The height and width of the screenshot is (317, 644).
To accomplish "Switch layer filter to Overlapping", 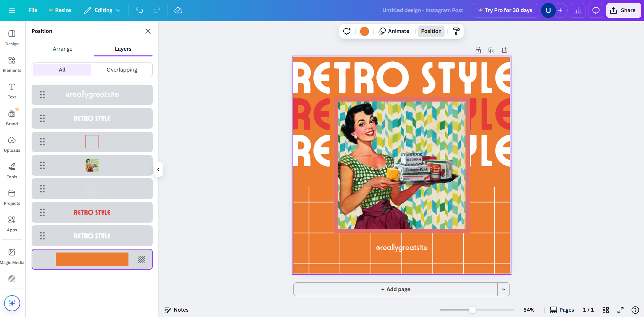I will click(122, 70).
